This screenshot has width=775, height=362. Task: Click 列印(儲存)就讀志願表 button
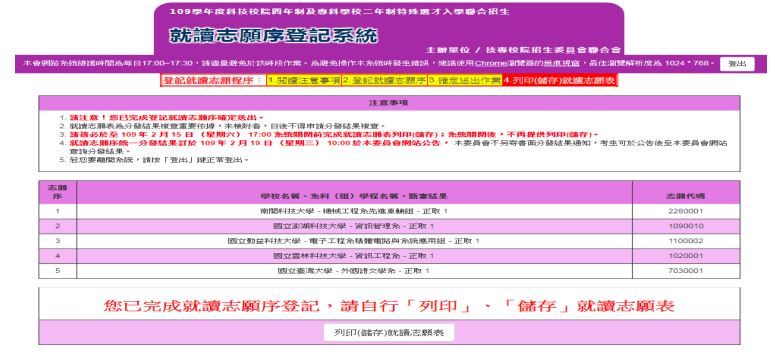(x=389, y=332)
